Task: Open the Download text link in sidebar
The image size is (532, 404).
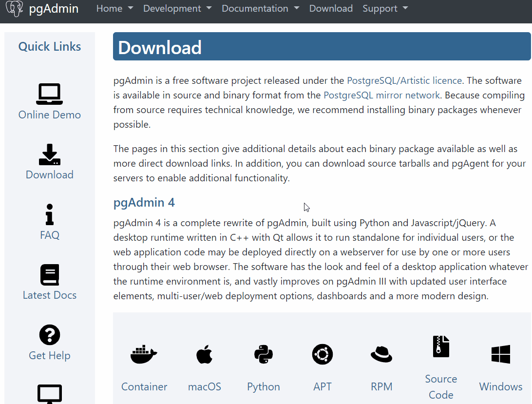Action: (50, 174)
